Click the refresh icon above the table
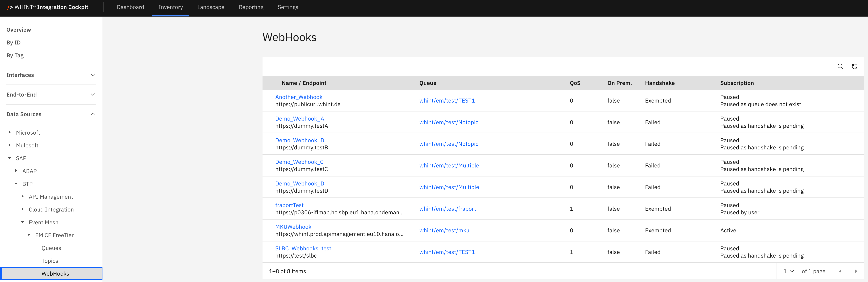This screenshot has height=282, width=868. tap(855, 66)
